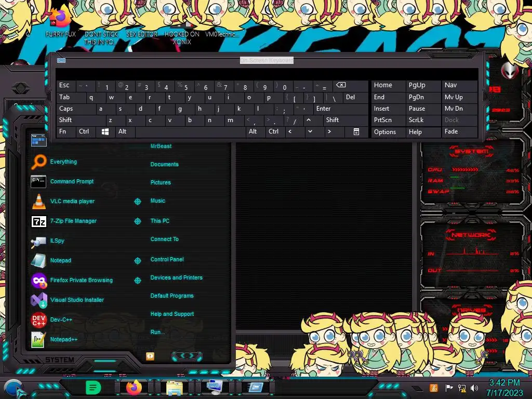Open Firefox from the taskbar
This screenshot has height=399, width=532.
click(x=134, y=387)
